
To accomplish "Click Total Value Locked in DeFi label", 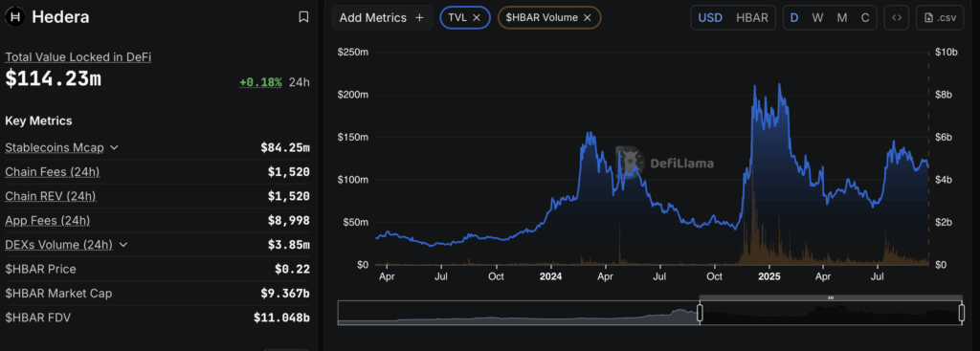I will (78, 56).
